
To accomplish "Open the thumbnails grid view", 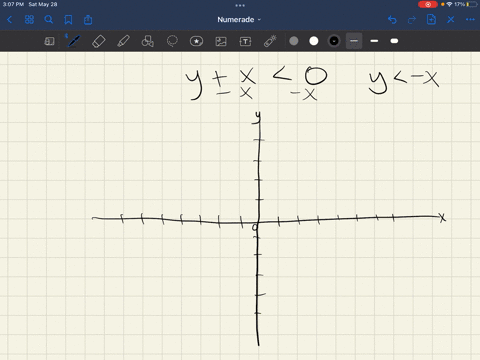I will click(x=29, y=20).
